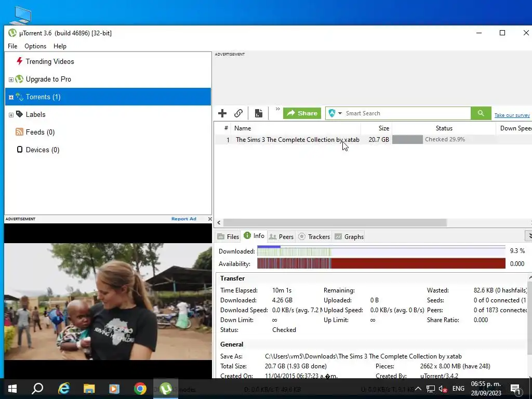Viewport: 532px width, 399px height.
Task: Select The Sims 3 Complete Collection torrent
Action: tap(298, 139)
